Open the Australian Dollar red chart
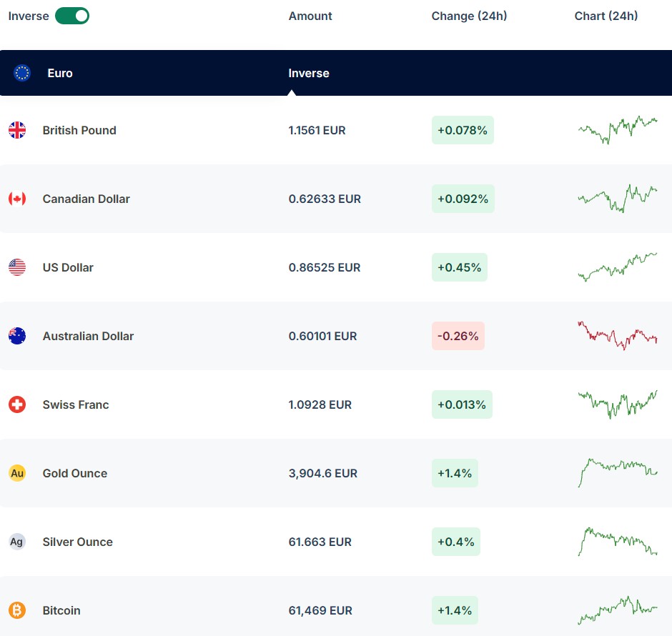This screenshot has width=672, height=636. [x=618, y=335]
